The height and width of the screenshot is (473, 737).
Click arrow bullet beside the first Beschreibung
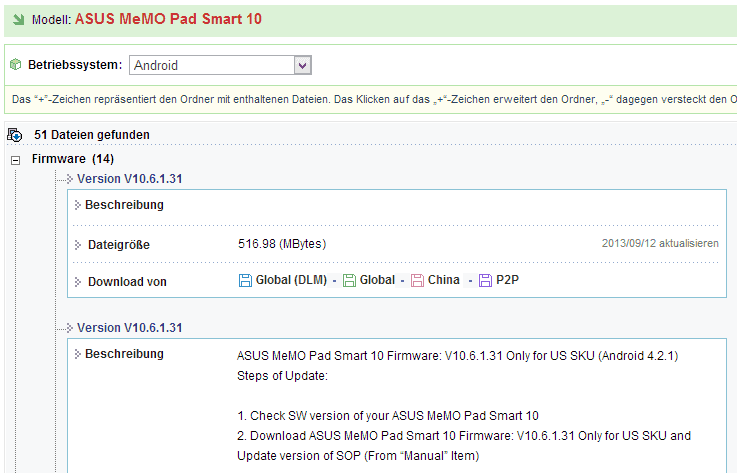pos(78,205)
